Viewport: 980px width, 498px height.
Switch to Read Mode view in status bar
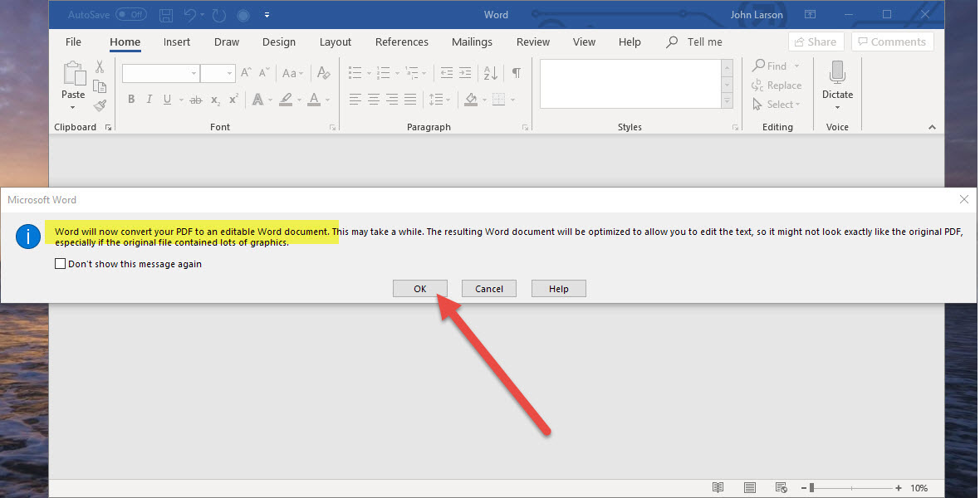pos(718,487)
